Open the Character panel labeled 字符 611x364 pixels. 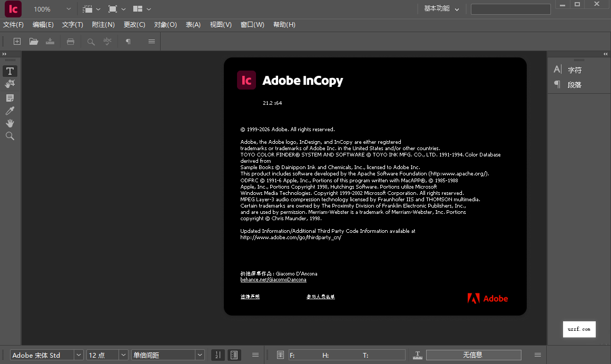tap(574, 69)
